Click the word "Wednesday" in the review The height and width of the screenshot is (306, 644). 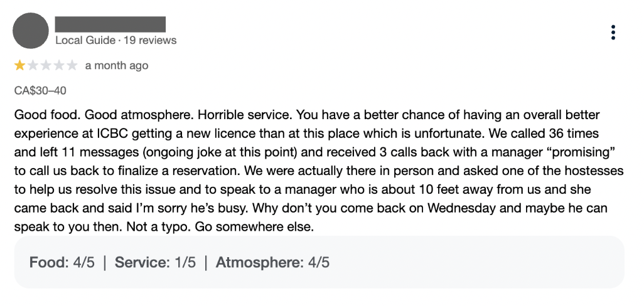461,208
